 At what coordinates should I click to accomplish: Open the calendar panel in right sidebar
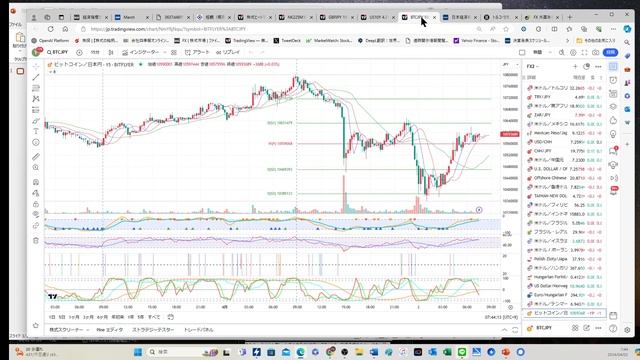click(613, 316)
